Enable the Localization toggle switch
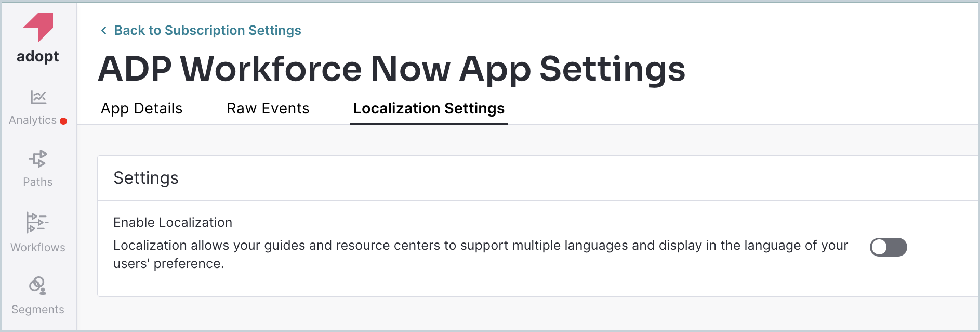 click(x=889, y=247)
